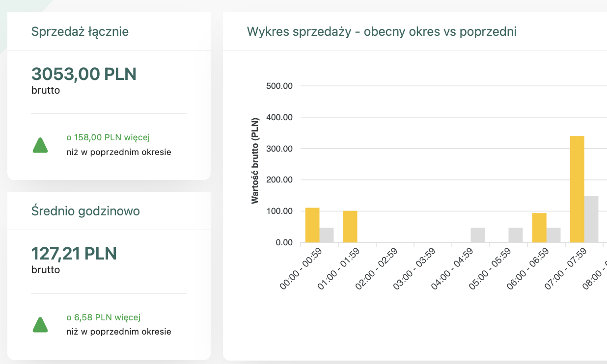Click gray bar for 00:00 - 00:59
This screenshot has height=364, width=607.
[x=327, y=235]
